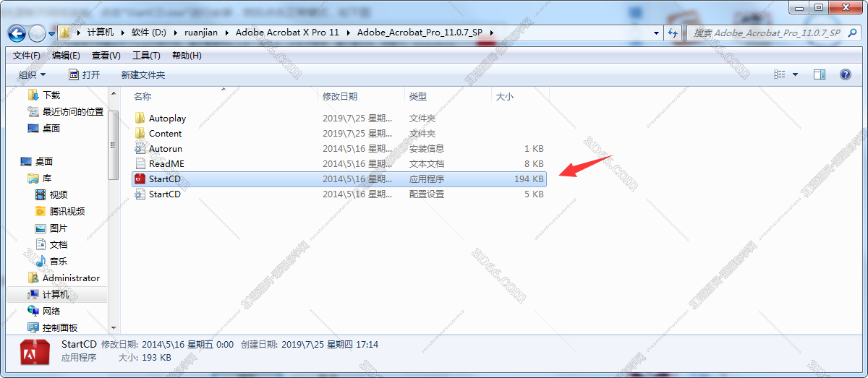The width and height of the screenshot is (868, 378).
Task: Select the StartCD application's Adobe icon
Action: [140, 179]
